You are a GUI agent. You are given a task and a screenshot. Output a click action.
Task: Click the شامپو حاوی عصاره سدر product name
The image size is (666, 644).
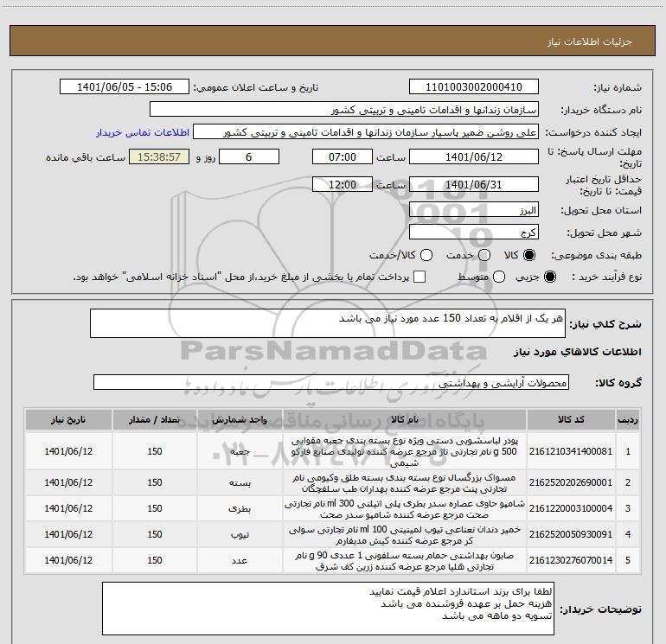pyautogui.click(x=405, y=509)
